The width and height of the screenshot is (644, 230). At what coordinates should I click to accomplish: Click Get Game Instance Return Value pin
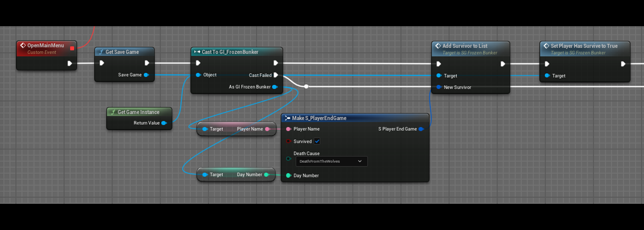tap(164, 123)
